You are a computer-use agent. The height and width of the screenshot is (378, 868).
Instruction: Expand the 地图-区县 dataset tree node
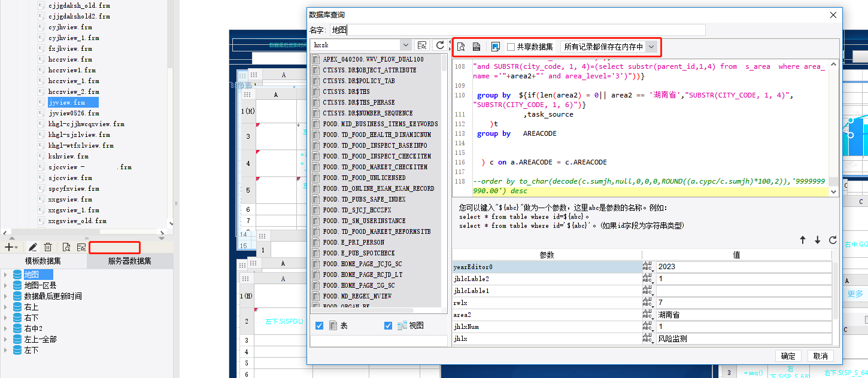[x=5, y=285]
